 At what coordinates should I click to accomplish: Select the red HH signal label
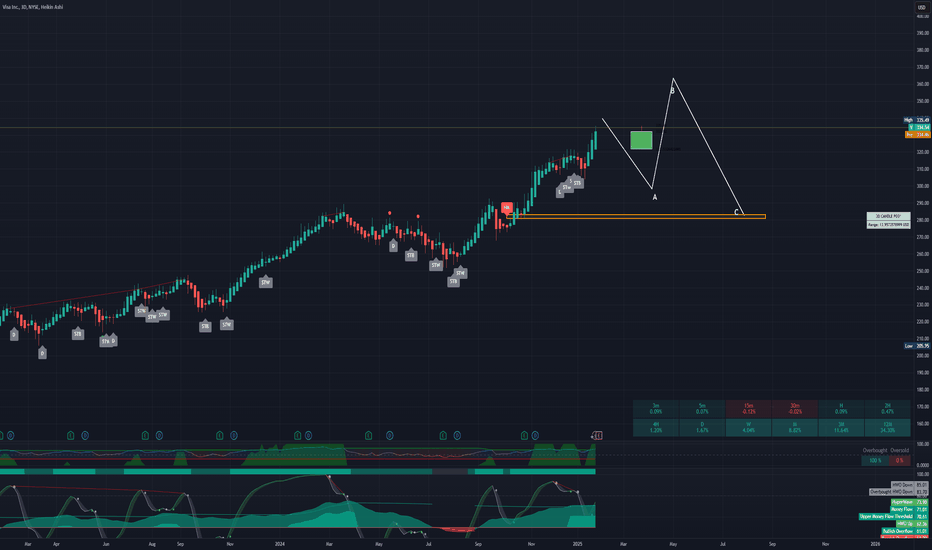coord(506,208)
